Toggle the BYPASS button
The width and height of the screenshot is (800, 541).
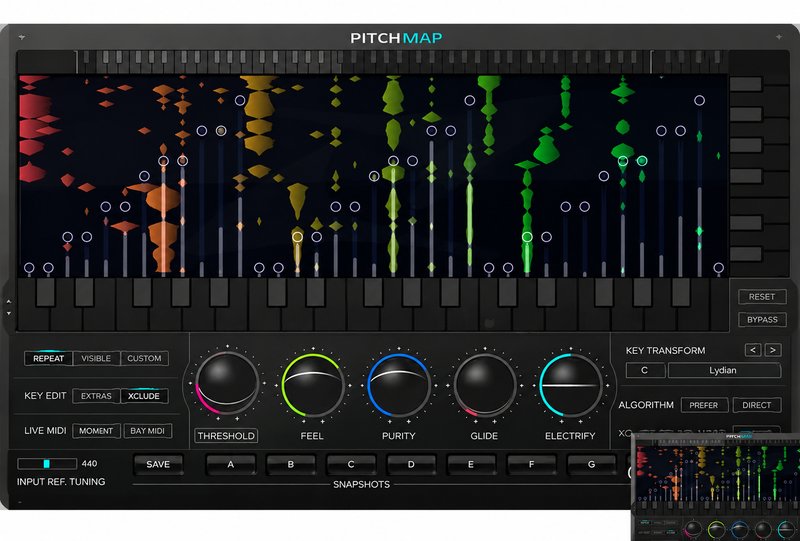pyautogui.click(x=762, y=319)
